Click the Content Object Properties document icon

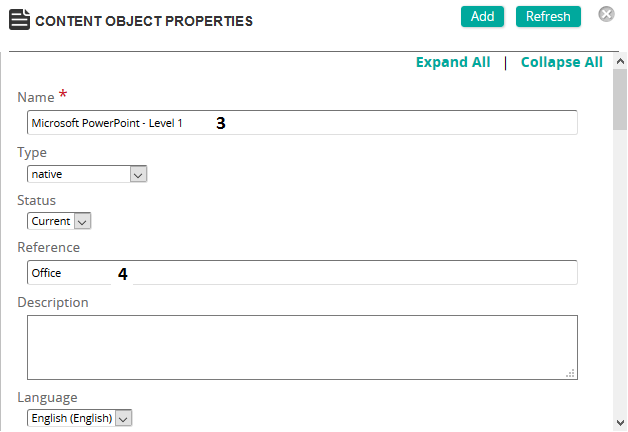click(x=20, y=20)
